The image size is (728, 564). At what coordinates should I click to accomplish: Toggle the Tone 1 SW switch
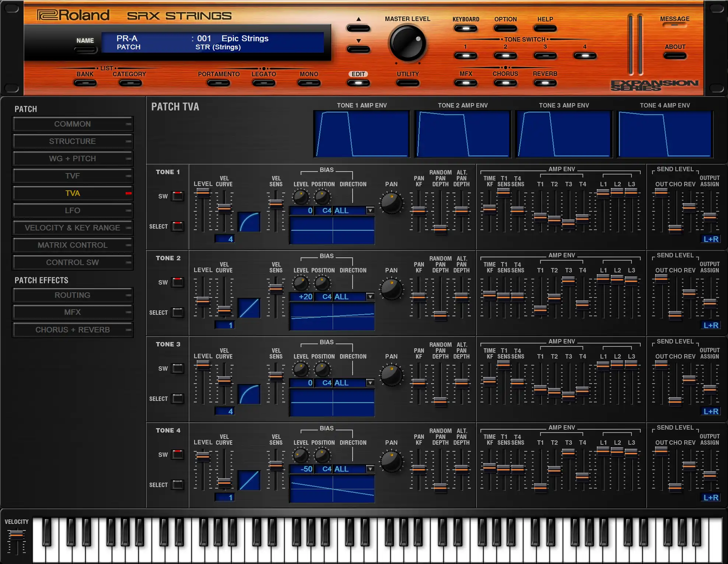178,196
